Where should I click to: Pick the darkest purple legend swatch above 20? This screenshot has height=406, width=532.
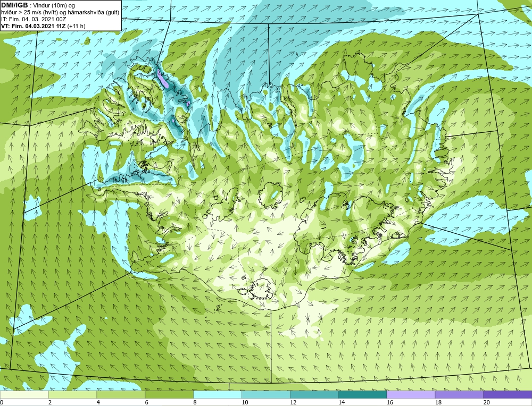(508, 395)
